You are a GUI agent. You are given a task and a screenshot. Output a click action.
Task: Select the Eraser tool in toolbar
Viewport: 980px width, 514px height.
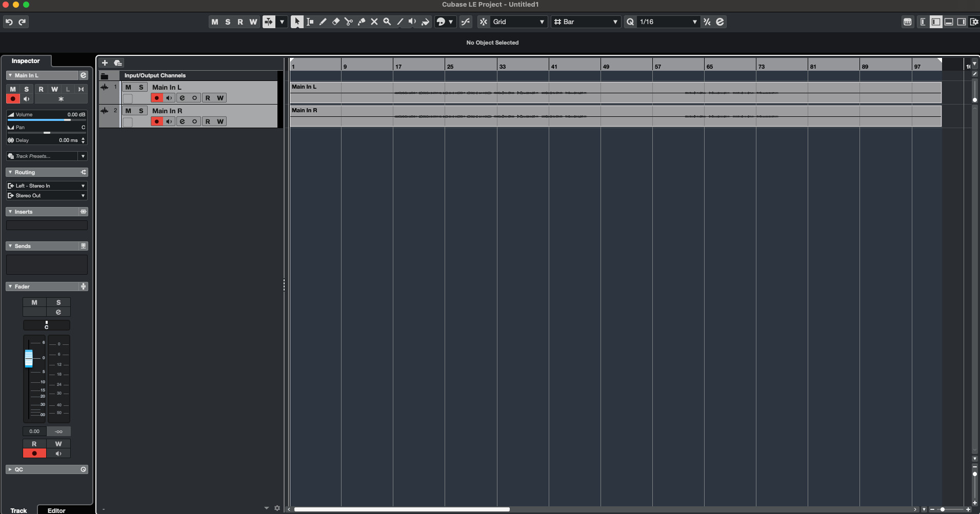pos(336,22)
